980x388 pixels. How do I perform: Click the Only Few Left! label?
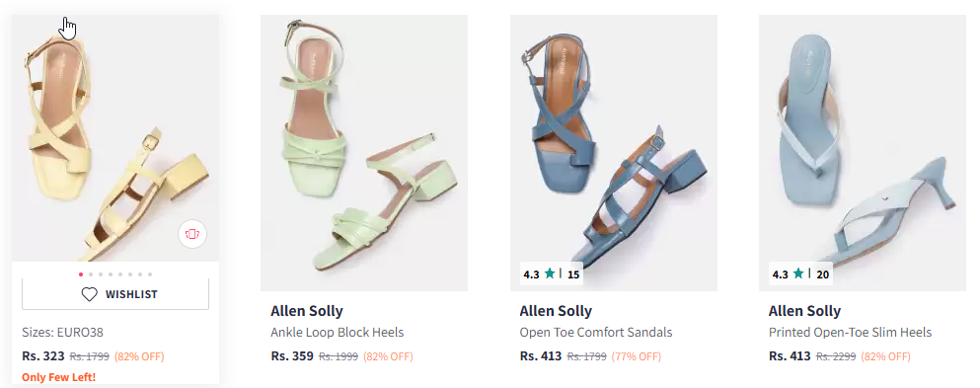pyautogui.click(x=59, y=377)
